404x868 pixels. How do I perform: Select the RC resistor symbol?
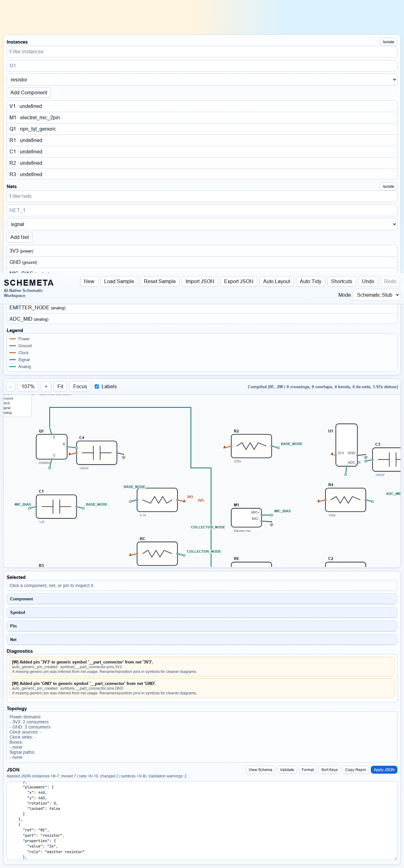point(157,553)
